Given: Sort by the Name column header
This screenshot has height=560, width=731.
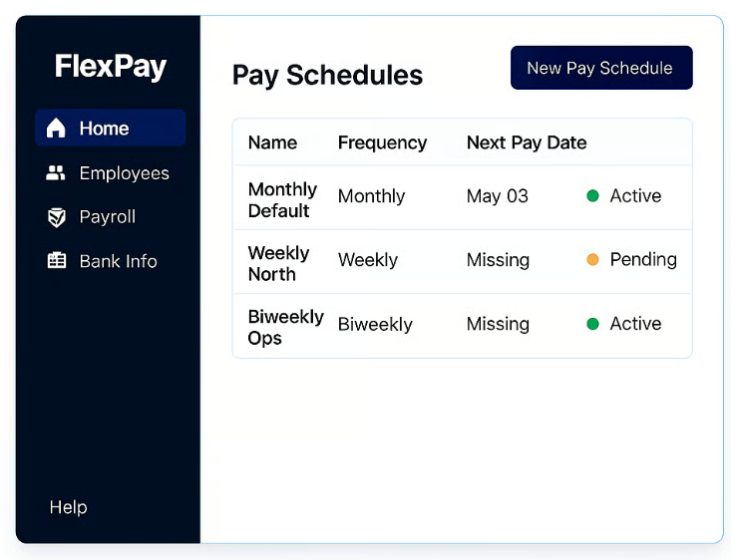Looking at the screenshot, I should click(x=272, y=142).
